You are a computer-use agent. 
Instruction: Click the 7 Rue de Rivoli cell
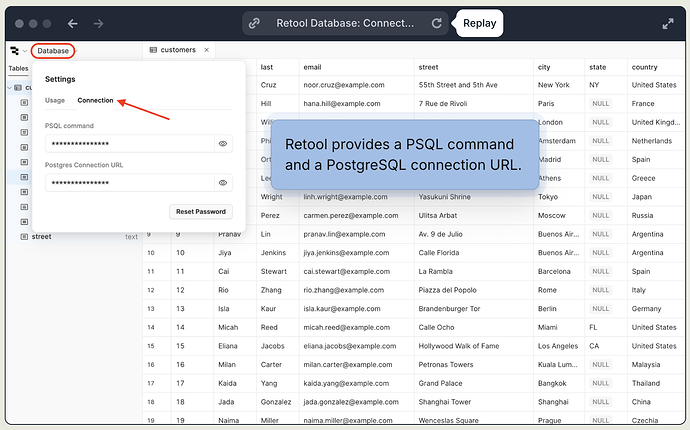(x=473, y=104)
